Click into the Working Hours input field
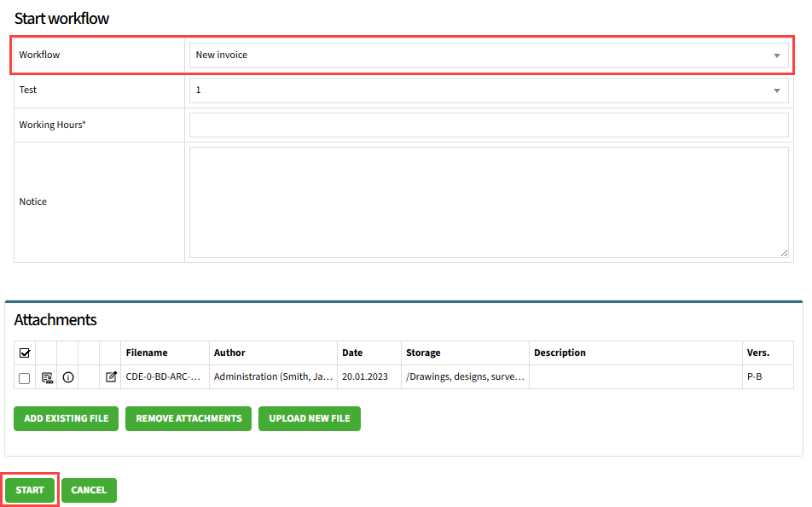The image size is (812, 507). [x=488, y=125]
